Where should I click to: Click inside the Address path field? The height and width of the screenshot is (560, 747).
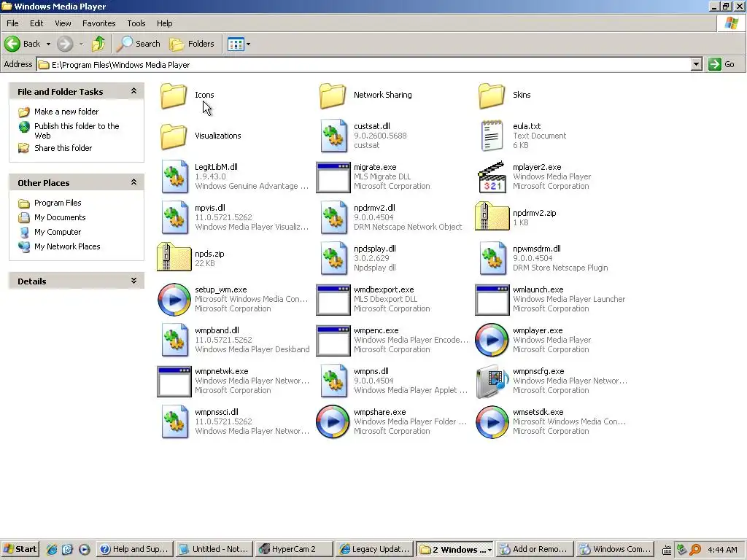click(x=364, y=65)
